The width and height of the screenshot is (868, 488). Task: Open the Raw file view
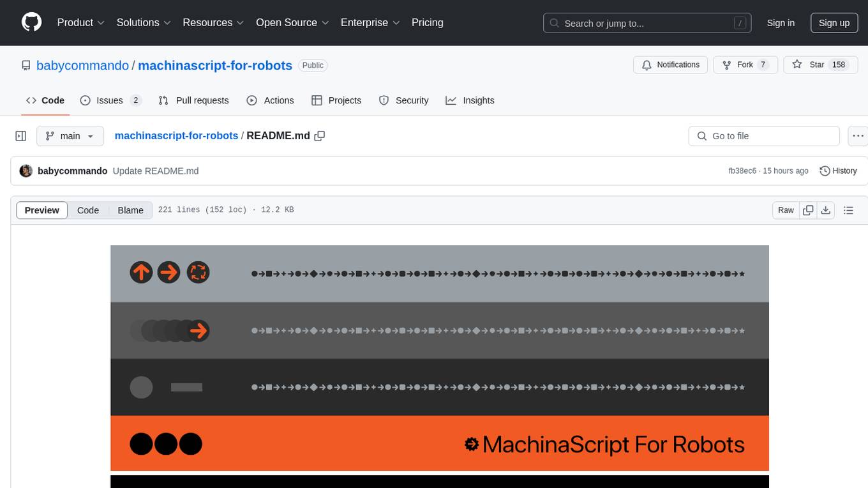[x=786, y=210]
